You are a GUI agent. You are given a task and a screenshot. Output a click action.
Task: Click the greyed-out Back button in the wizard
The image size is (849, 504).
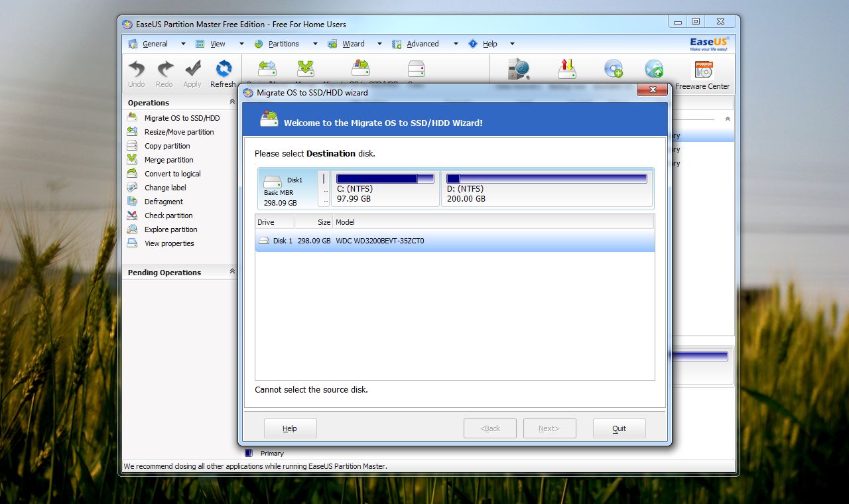(490, 428)
